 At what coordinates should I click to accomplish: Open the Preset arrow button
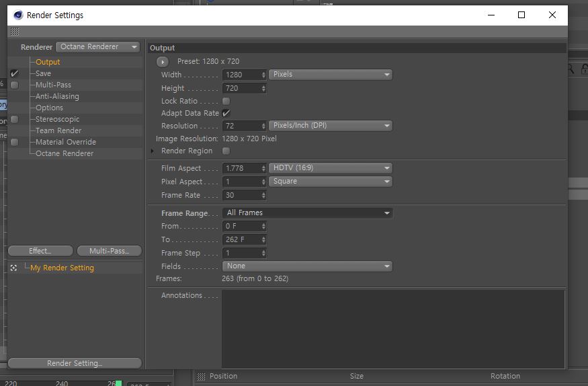point(163,62)
